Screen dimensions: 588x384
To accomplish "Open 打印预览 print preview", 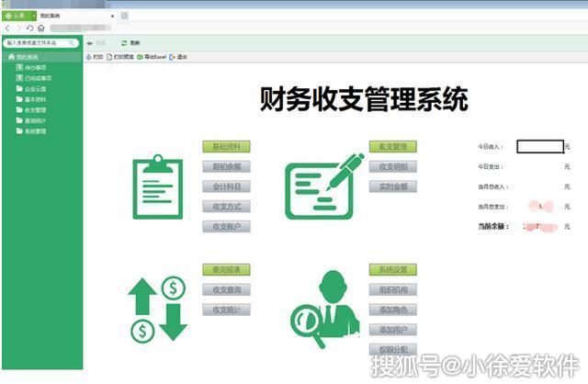I will (x=120, y=57).
